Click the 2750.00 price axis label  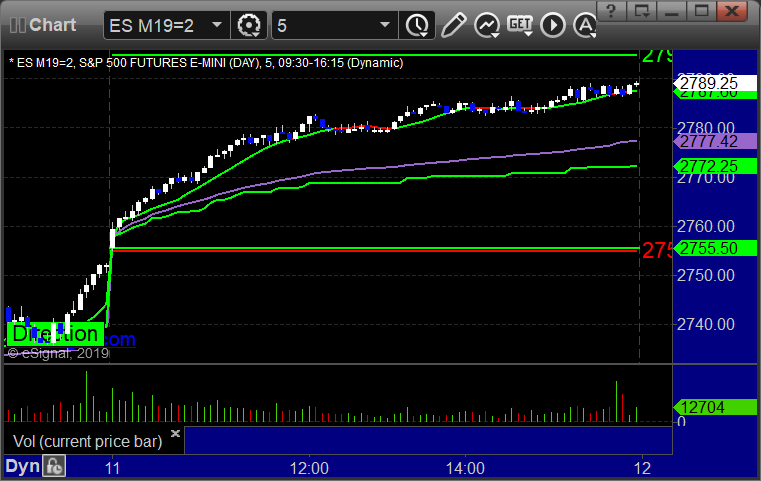706,275
